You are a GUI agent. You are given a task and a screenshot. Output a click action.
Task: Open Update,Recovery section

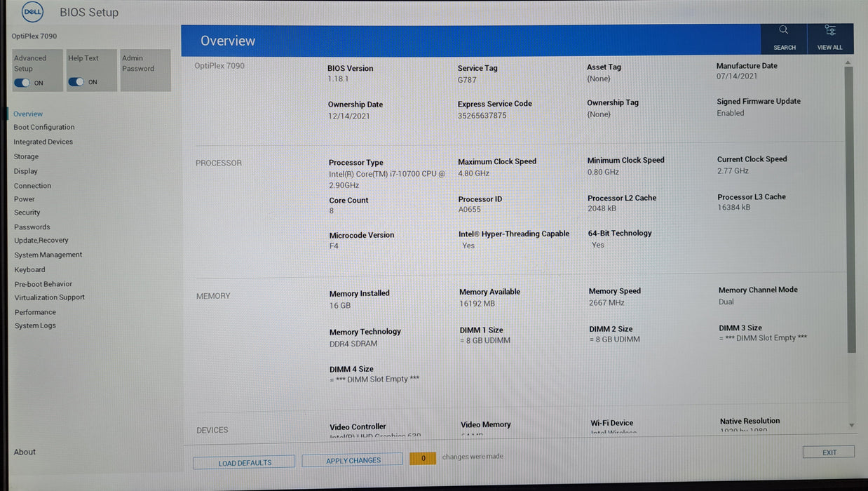coord(41,241)
